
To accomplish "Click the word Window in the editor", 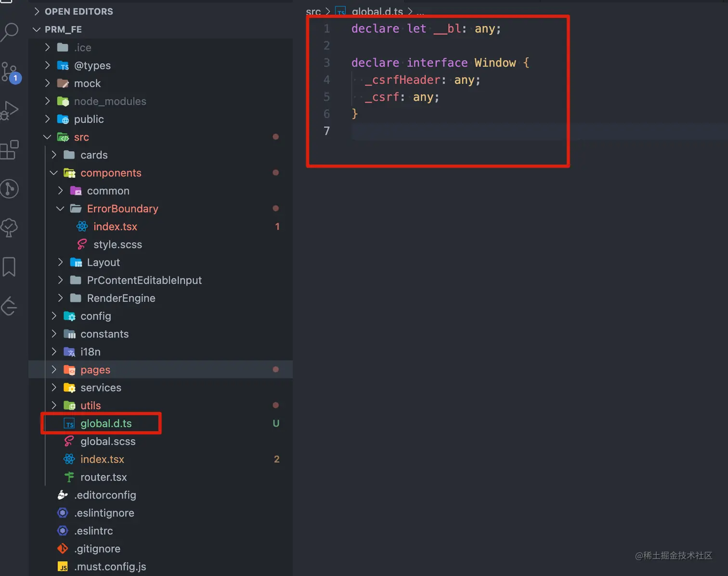I will coord(495,63).
